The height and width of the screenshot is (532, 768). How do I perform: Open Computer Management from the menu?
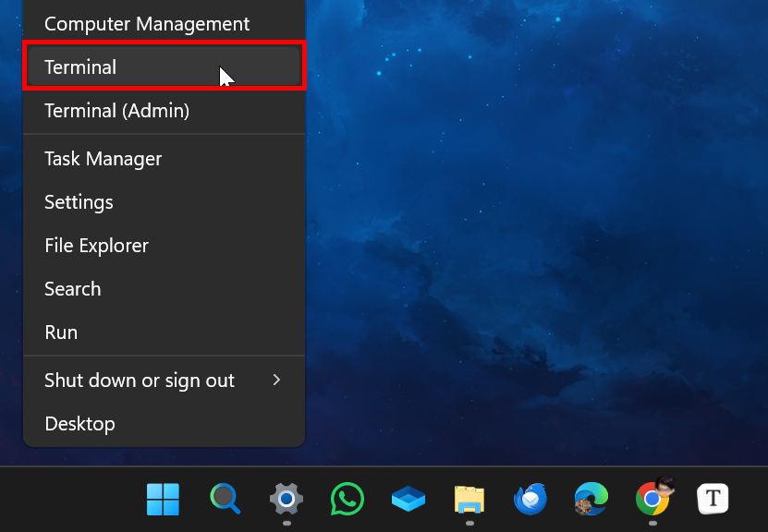tap(164, 23)
